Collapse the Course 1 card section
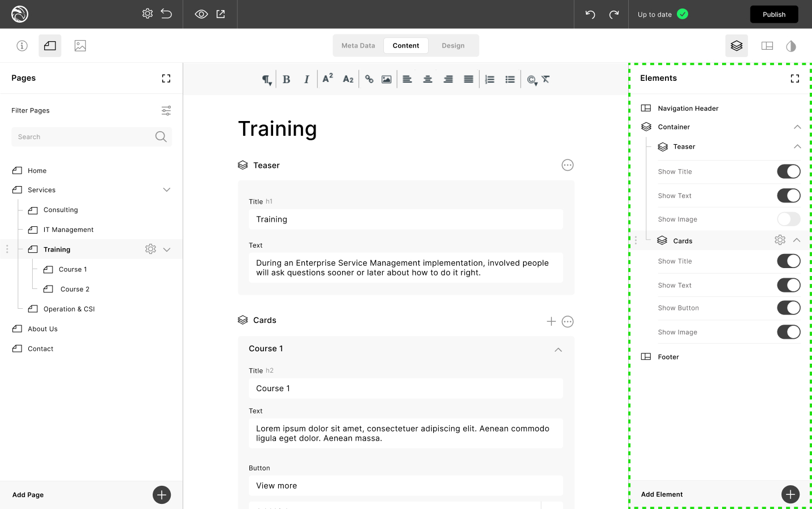 click(558, 350)
